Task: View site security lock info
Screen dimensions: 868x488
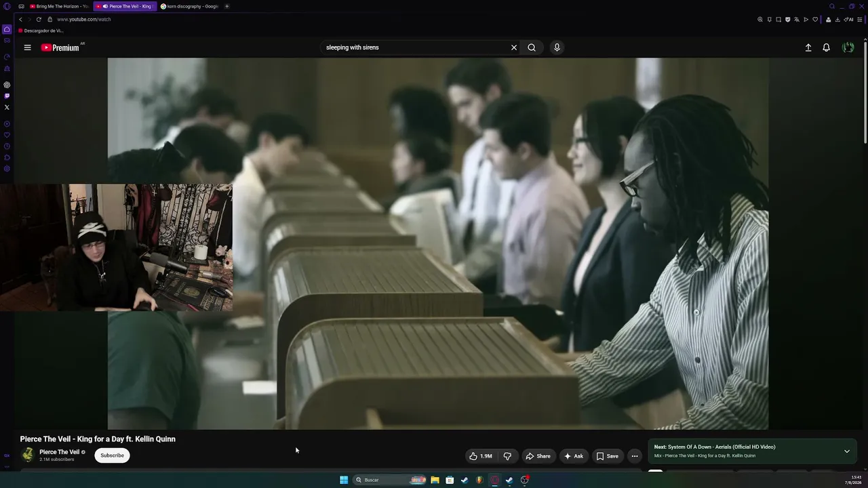Action: click(50, 19)
